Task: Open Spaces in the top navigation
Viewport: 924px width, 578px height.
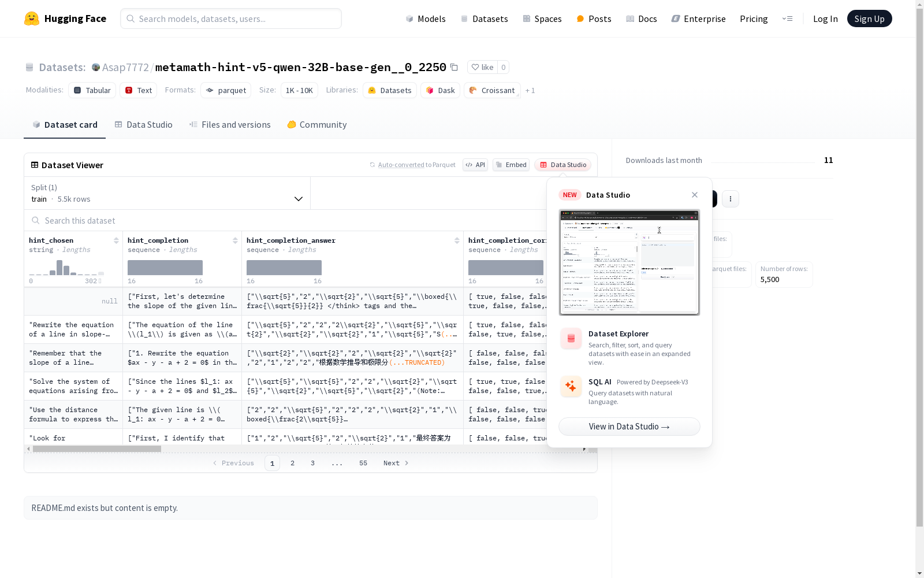Action: 542,18
